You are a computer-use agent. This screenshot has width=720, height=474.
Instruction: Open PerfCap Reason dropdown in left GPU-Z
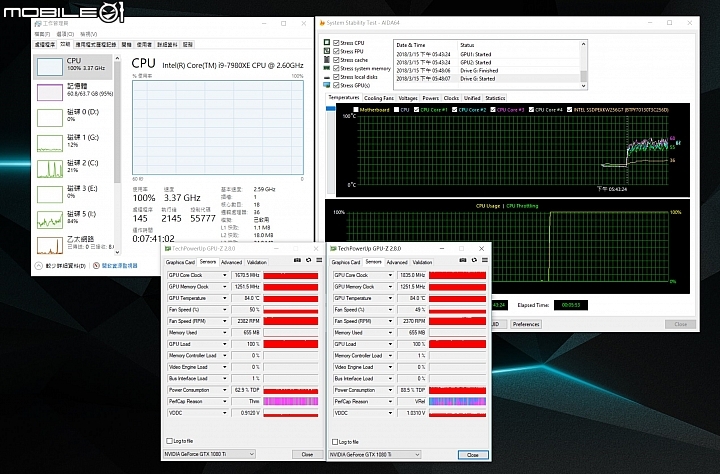[x=225, y=401]
